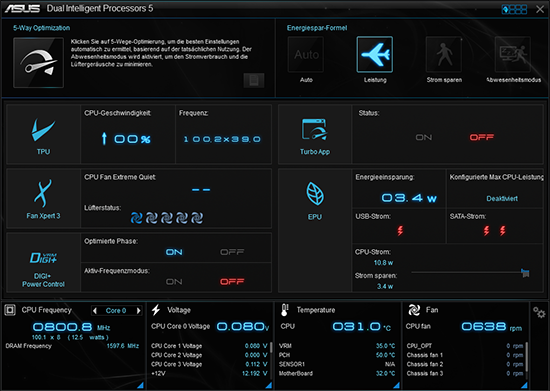
Task: Click the Frequenz 100.2x39.0 value
Action: [222, 139]
